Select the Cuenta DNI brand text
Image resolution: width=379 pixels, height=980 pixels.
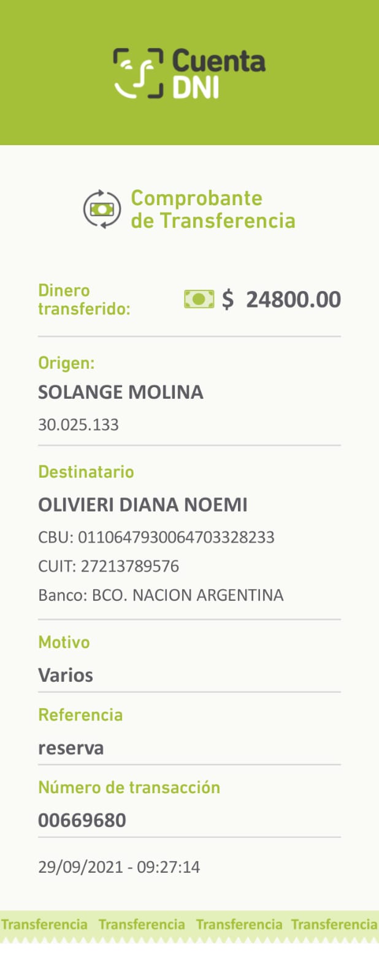[219, 73]
